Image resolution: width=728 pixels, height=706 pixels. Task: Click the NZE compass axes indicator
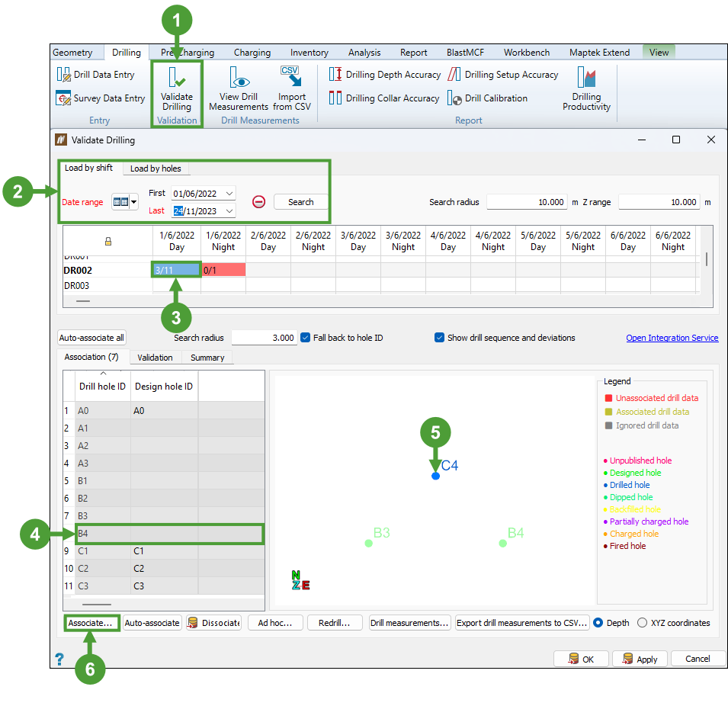click(300, 581)
